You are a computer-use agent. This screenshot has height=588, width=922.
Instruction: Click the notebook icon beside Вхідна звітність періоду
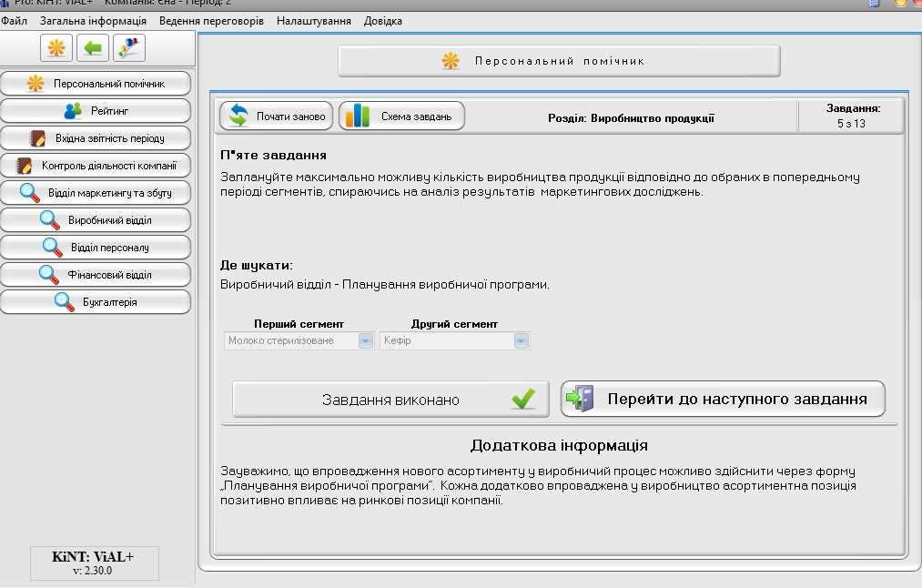tap(37, 138)
